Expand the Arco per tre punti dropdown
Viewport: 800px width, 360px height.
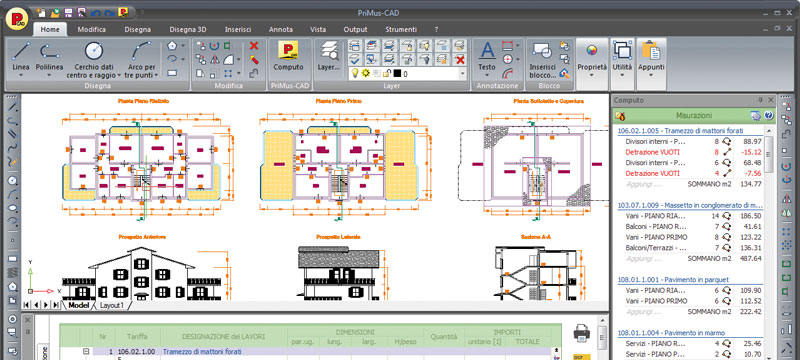(x=156, y=75)
